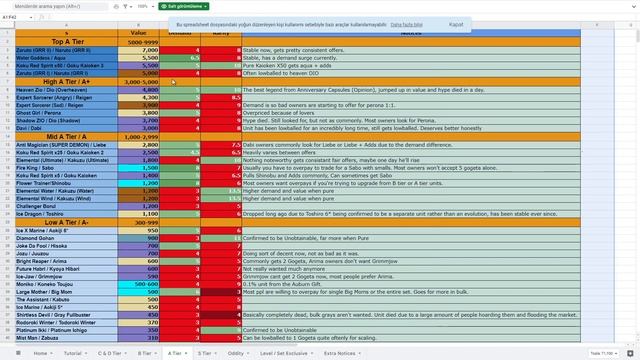Image resolution: width=640 pixels, height=360 pixels.
Task: Select the Ghost Girl / Perona cell
Action: tap(67, 113)
